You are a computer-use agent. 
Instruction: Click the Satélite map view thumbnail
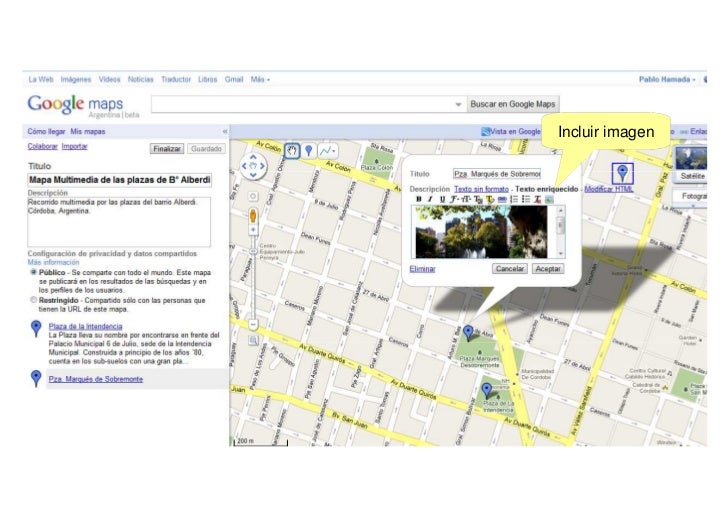pyautogui.click(x=691, y=163)
